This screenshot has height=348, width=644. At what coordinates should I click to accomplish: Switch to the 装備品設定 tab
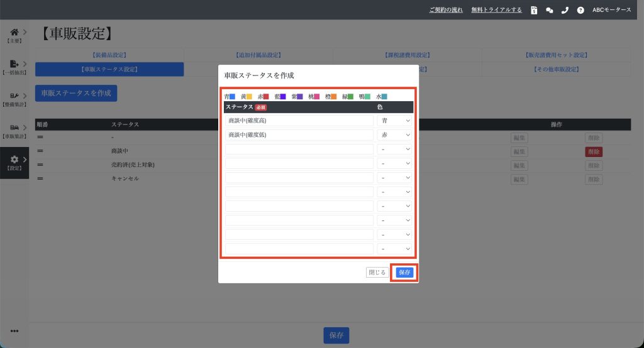[x=109, y=55]
